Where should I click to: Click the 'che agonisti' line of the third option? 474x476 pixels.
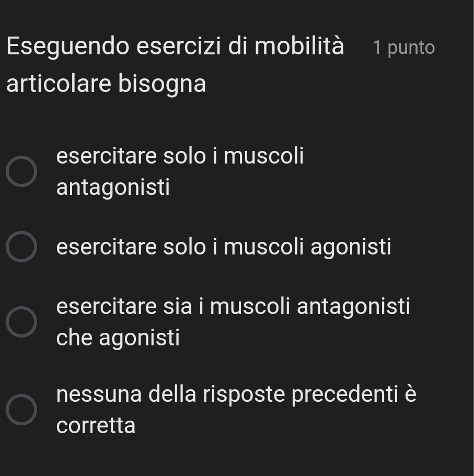coord(118,338)
